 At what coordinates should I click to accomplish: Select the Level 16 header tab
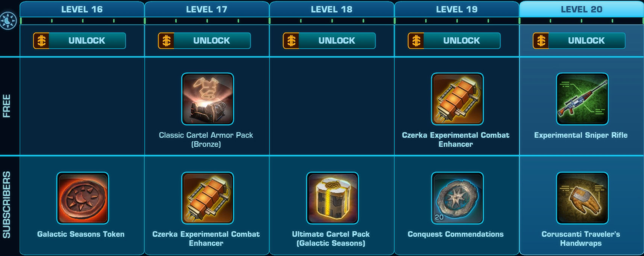[82, 9]
